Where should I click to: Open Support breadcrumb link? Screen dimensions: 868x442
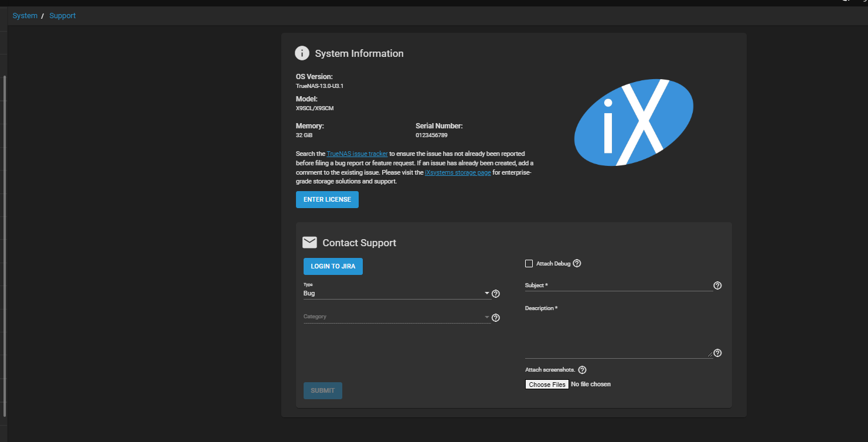[x=62, y=16]
